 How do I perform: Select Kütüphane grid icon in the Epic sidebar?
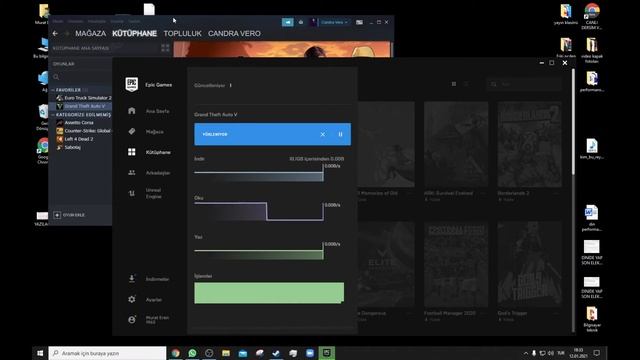(131, 152)
